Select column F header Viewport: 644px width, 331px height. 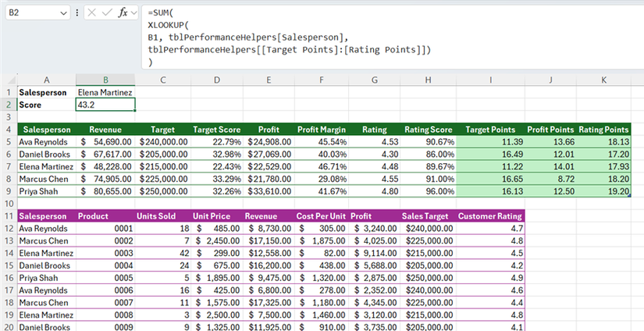click(x=322, y=80)
